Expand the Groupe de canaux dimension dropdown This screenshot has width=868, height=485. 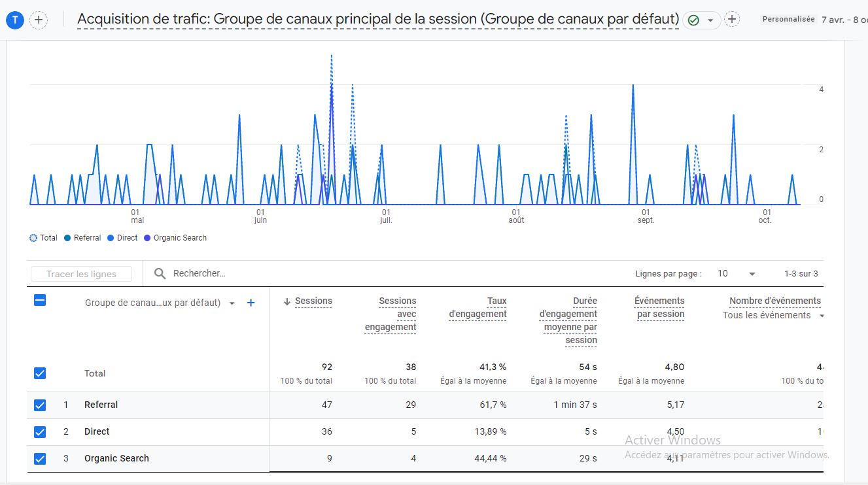click(x=232, y=303)
